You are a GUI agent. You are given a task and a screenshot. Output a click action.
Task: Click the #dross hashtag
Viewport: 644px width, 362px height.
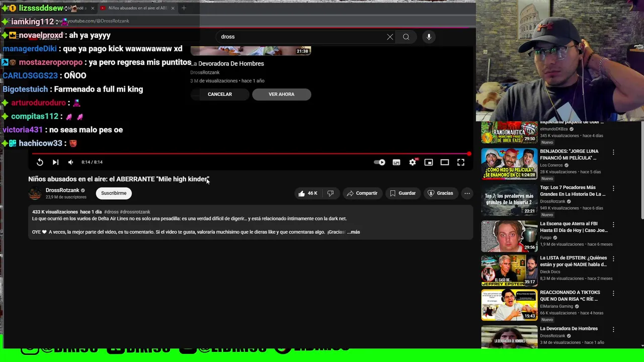pyautogui.click(x=111, y=212)
